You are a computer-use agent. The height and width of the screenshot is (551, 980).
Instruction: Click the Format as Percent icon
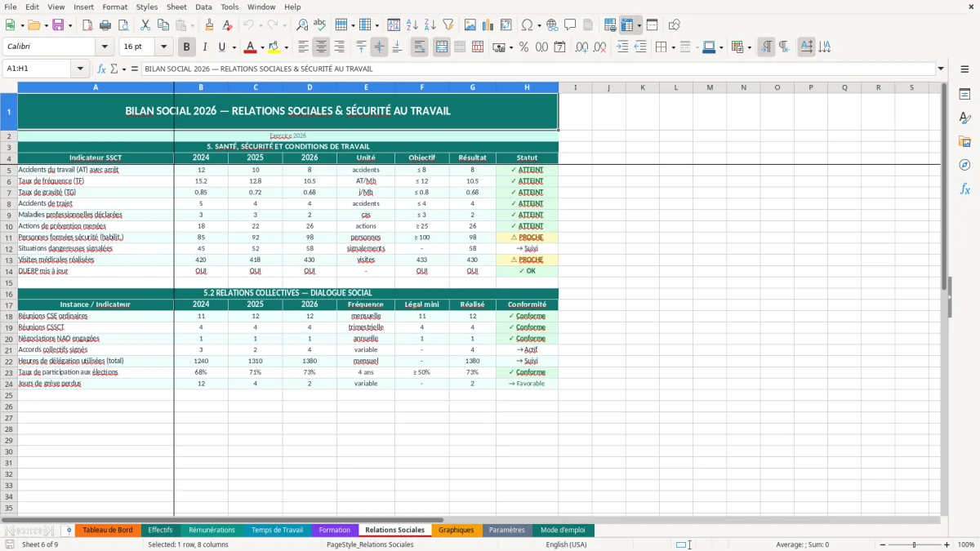point(523,47)
